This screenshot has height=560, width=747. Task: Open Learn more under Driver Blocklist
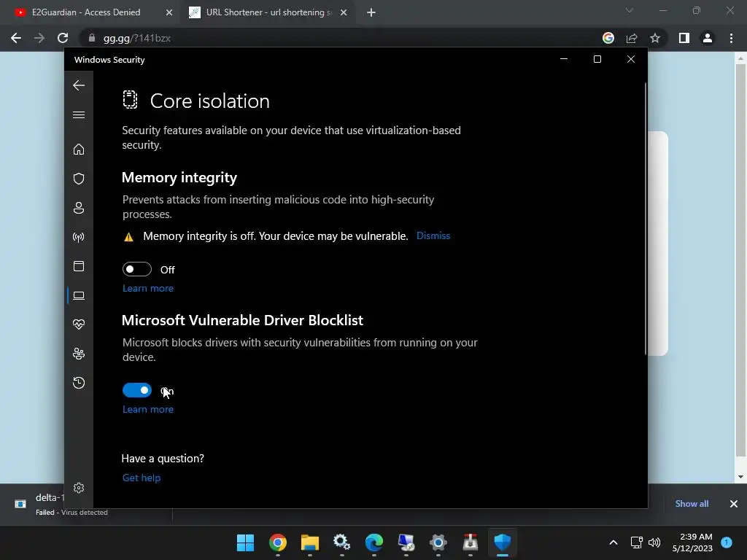[147, 409]
